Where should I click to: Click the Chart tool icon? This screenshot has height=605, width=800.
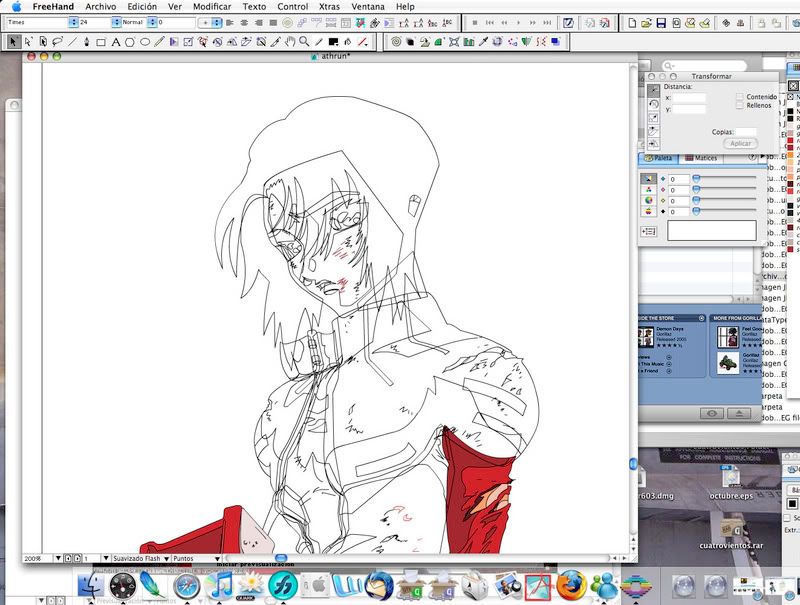point(469,42)
